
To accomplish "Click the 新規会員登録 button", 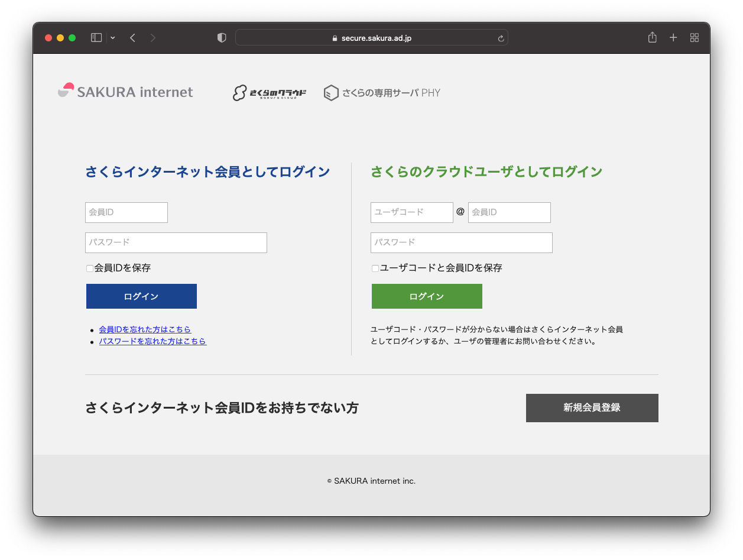I will tap(592, 408).
